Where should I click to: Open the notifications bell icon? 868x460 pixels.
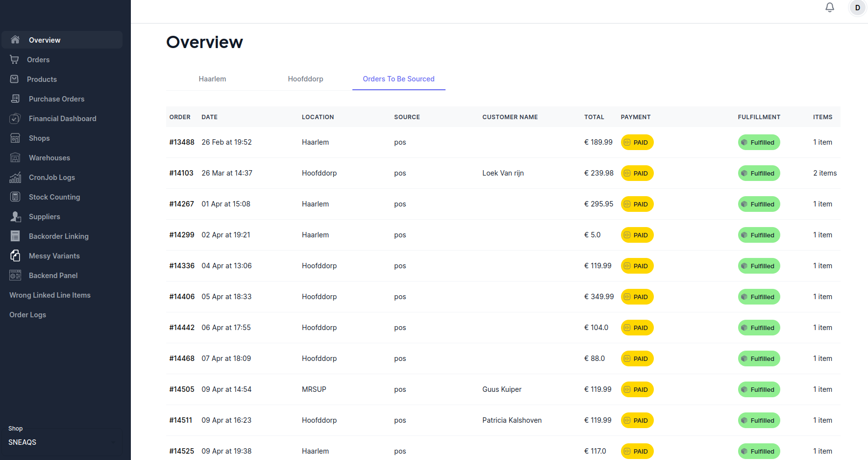[x=830, y=7]
